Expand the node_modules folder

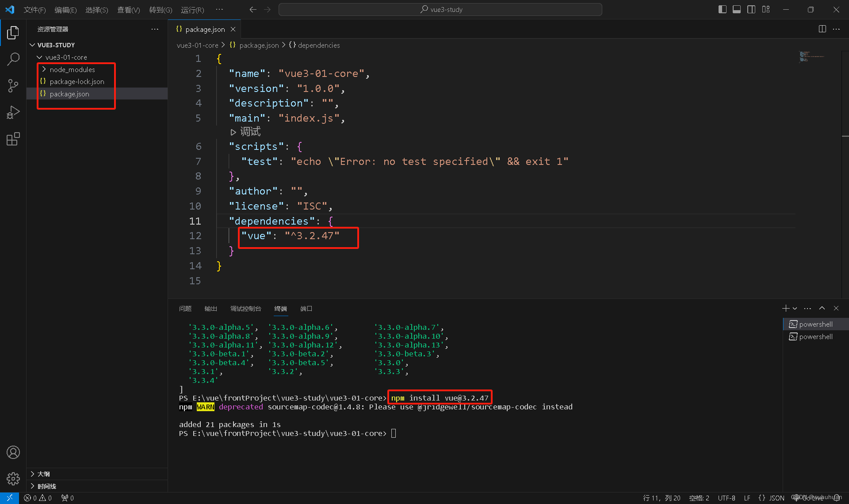pos(72,69)
